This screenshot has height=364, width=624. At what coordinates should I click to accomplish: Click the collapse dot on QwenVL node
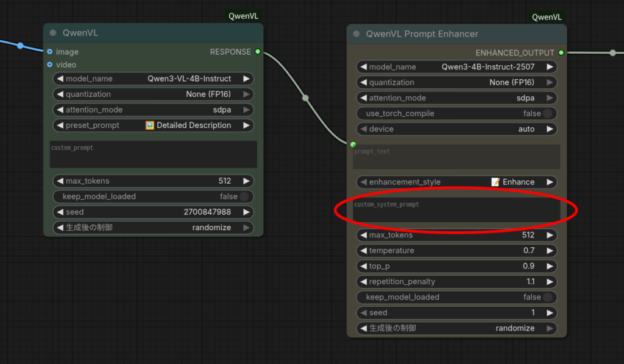coord(53,33)
